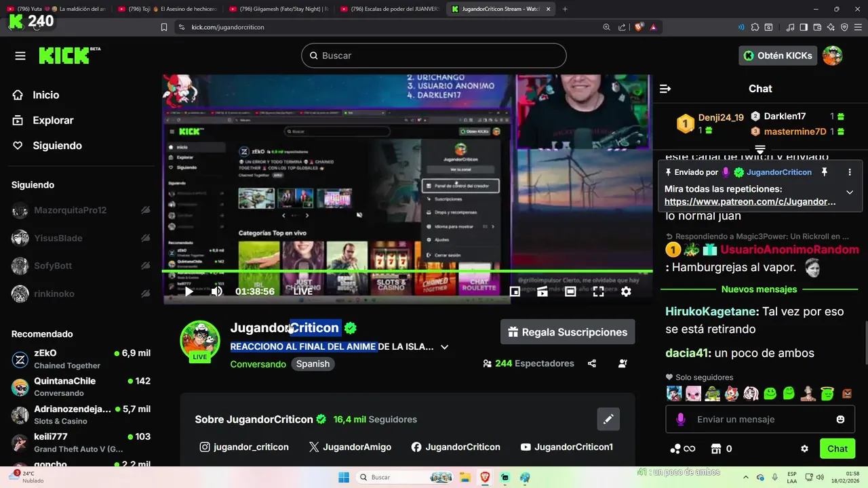
Task: Open recommended channel QuintanaChile
Action: pyautogui.click(x=81, y=387)
